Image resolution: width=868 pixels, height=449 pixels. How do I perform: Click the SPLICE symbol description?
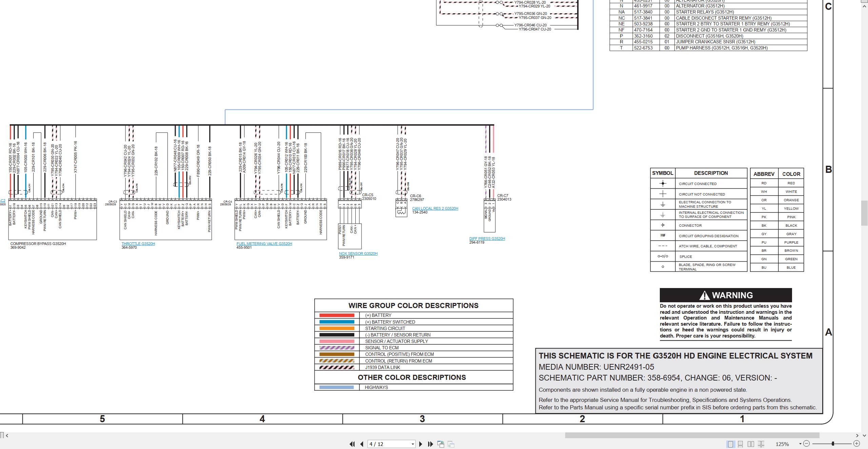point(686,257)
